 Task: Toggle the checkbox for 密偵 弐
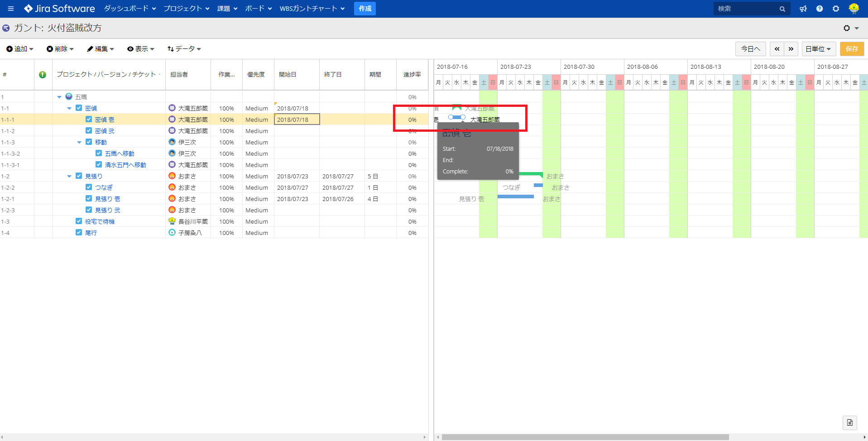89,130
